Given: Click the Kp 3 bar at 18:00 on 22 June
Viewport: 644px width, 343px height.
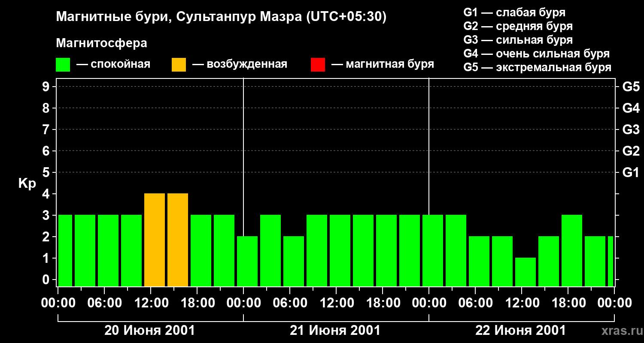Looking at the screenshot, I should coord(572,250).
